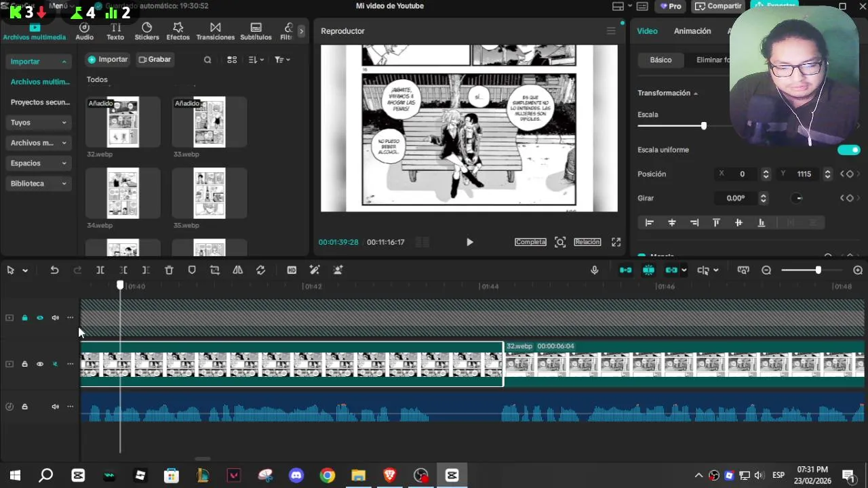Viewport: 868px width, 488px height.
Task: Open the Efectos tab
Action: [178, 31]
